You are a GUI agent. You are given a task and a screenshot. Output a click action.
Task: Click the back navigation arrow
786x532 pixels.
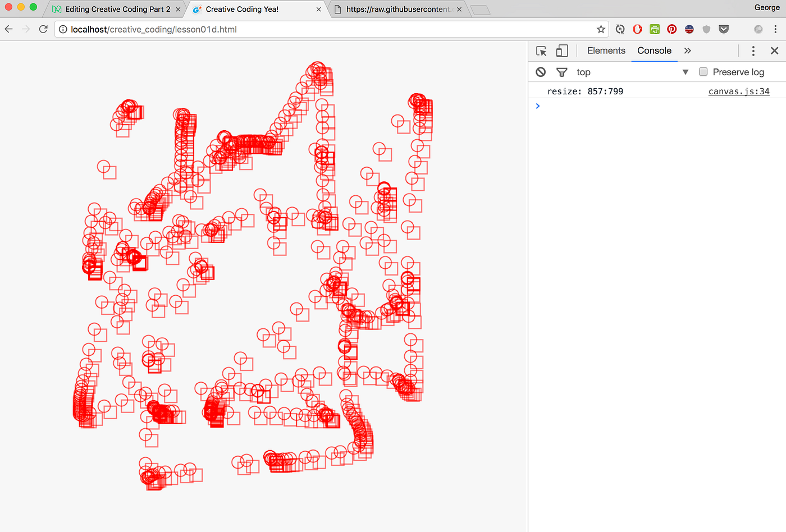click(x=8, y=29)
